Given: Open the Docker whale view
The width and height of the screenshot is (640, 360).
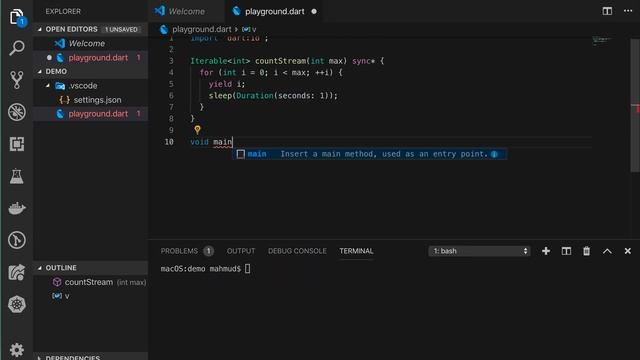Looking at the screenshot, I should pos(17,208).
